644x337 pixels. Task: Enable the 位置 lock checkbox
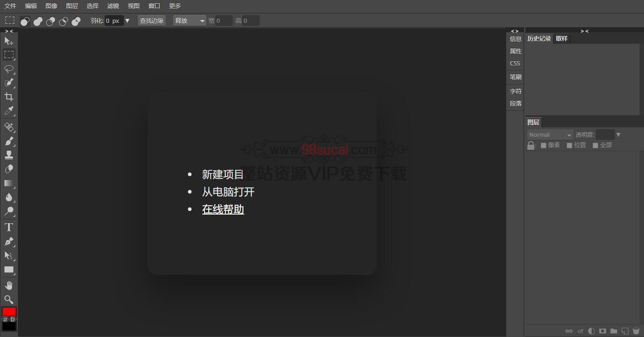pyautogui.click(x=569, y=145)
